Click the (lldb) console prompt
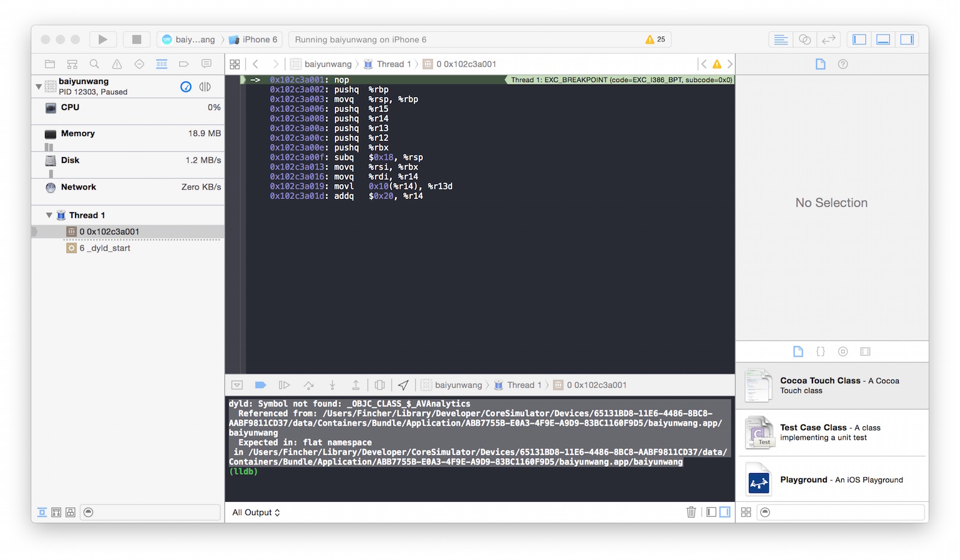The image size is (960, 560). point(244,472)
